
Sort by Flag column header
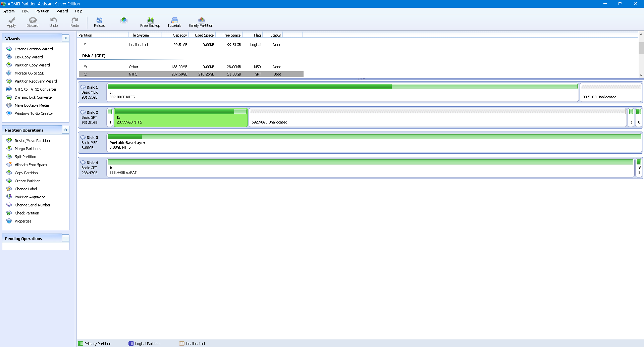[252, 35]
